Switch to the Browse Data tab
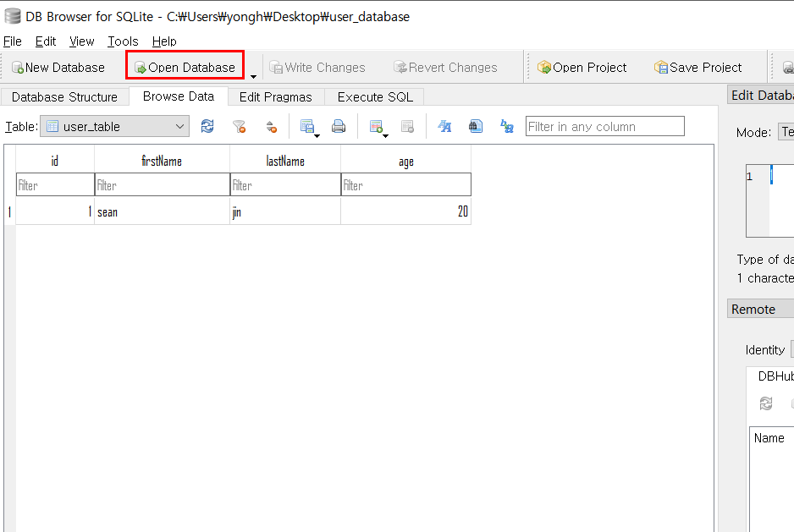Viewport: 794px width, 532px height. coord(179,96)
